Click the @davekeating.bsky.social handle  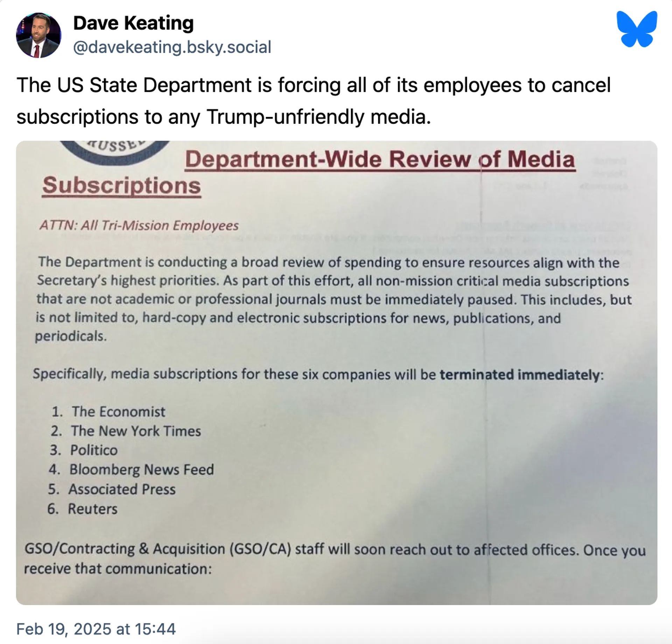(x=172, y=47)
